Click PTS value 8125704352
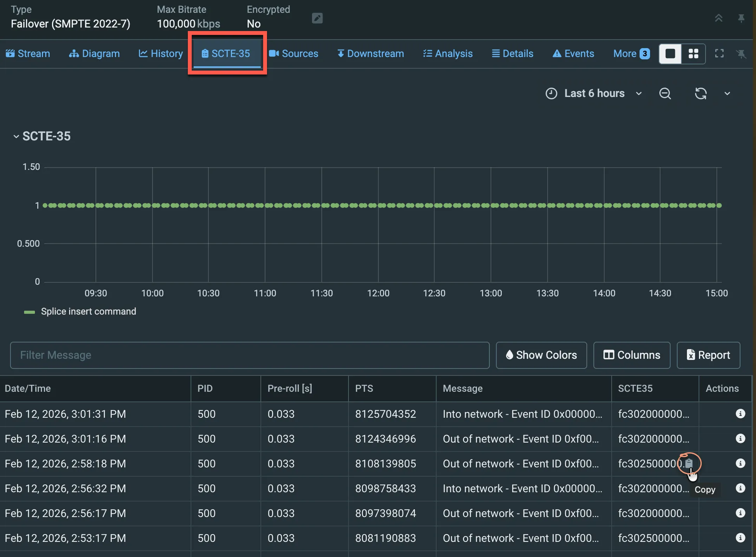This screenshot has height=557, width=756. [385, 414]
